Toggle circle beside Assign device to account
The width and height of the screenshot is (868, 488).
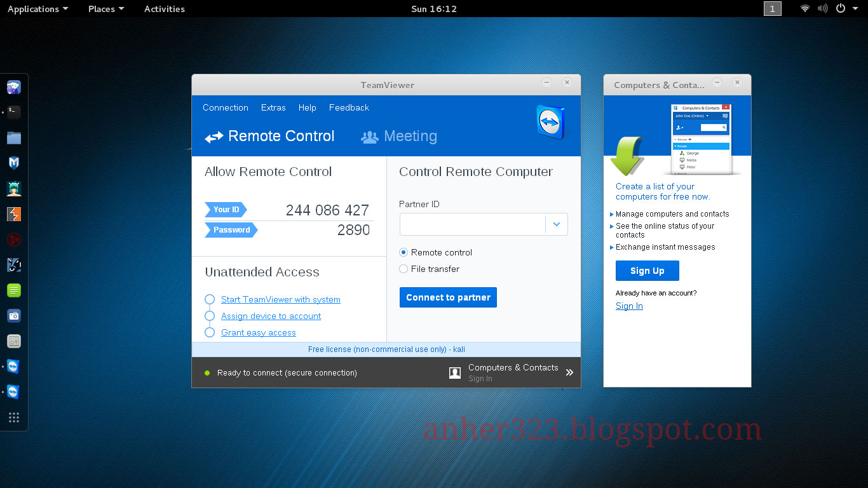coord(210,316)
